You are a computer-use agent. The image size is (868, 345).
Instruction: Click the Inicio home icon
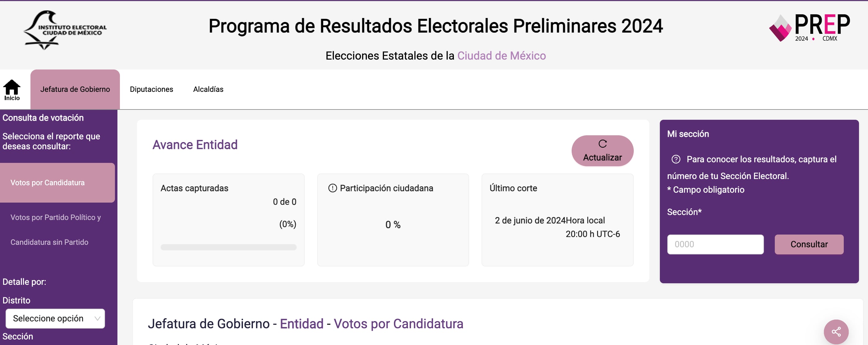coord(12,87)
